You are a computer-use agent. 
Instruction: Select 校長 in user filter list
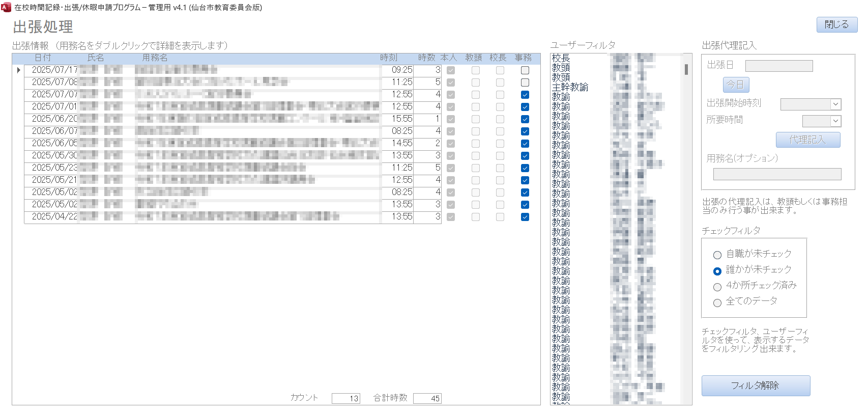[x=561, y=58]
